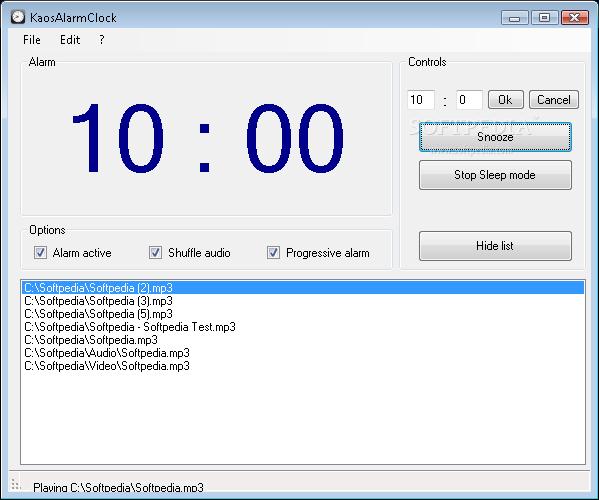The width and height of the screenshot is (599, 500).
Task: Minimize the KaosAlarmClock window
Action: point(515,18)
